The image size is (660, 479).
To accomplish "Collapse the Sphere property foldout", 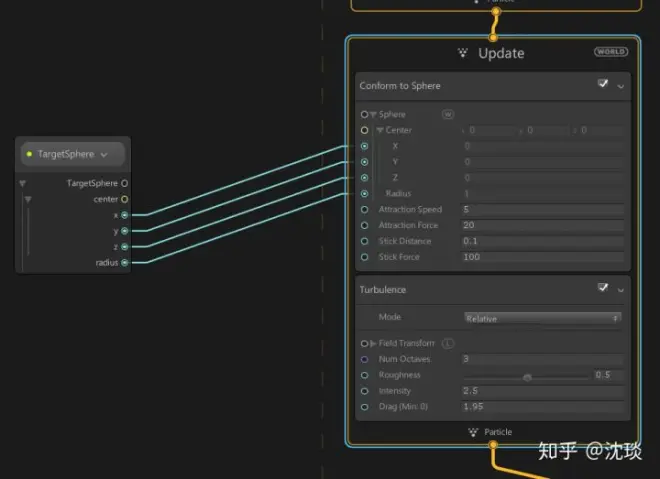I will coord(373,114).
